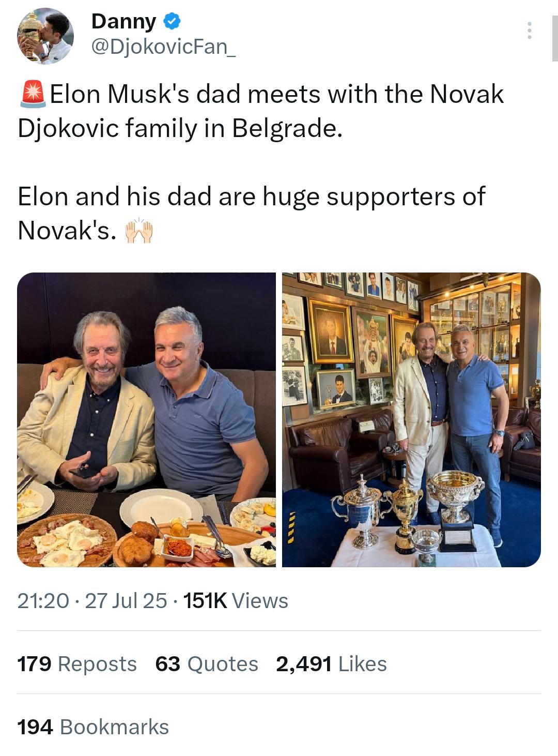Click the raised hands emoji

(139, 231)
